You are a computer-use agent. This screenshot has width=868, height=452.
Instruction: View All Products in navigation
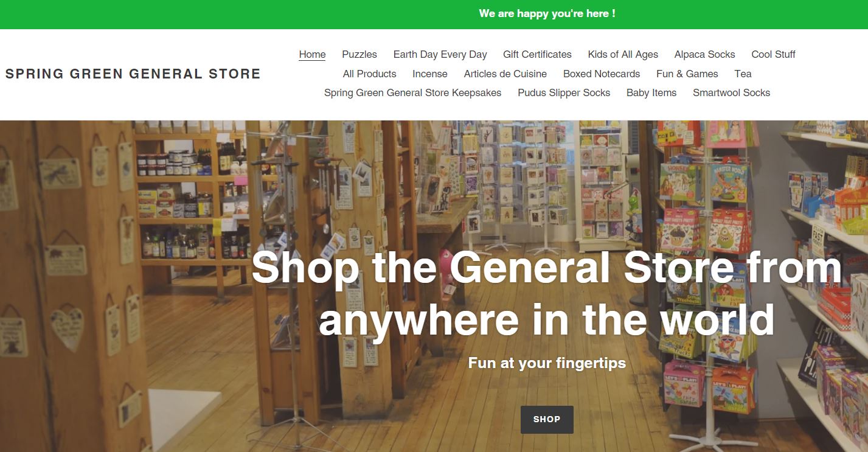point(369,74)
